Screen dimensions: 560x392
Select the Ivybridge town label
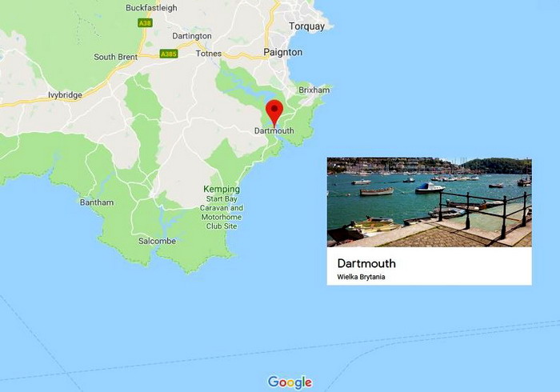tap(65, 95)
